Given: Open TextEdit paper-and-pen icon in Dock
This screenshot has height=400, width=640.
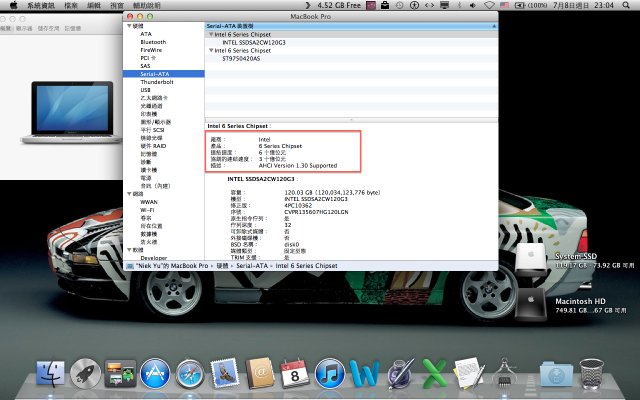Looking at the screenshot, I should (x=469, y=373).
